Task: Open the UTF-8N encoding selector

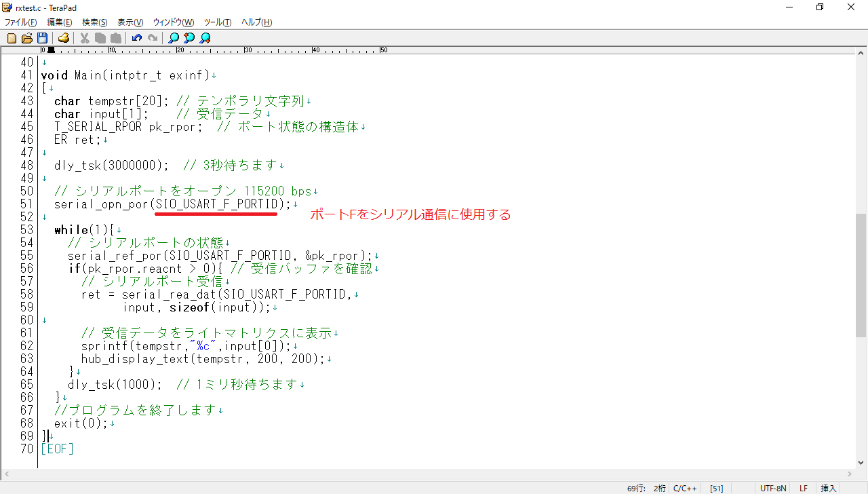Action: click(773, 488)
